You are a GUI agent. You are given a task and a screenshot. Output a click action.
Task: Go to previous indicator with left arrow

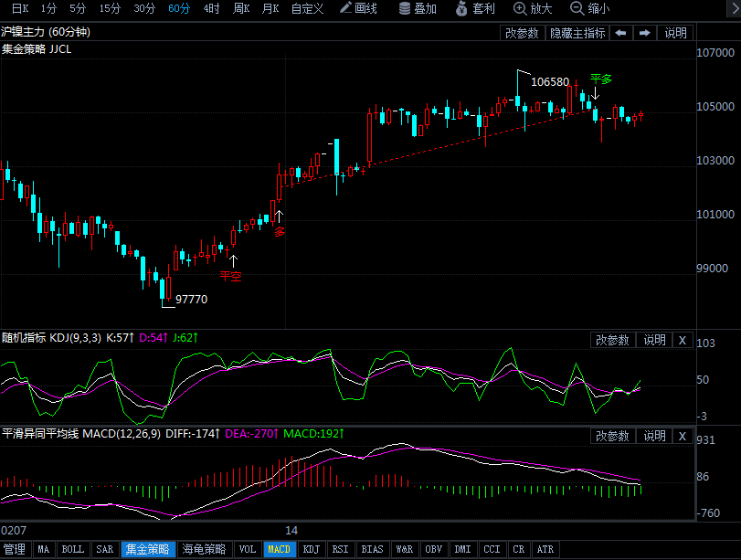(x=620, y=33)
